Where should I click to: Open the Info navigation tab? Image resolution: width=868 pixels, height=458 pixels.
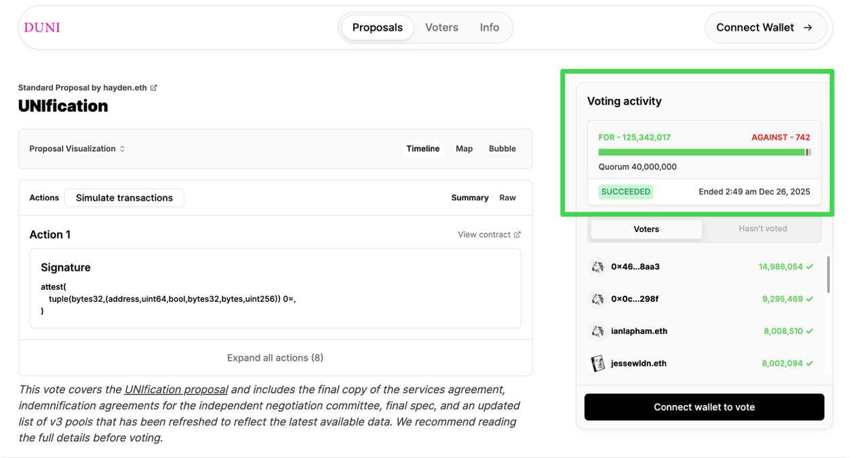[x=489, y=28]
